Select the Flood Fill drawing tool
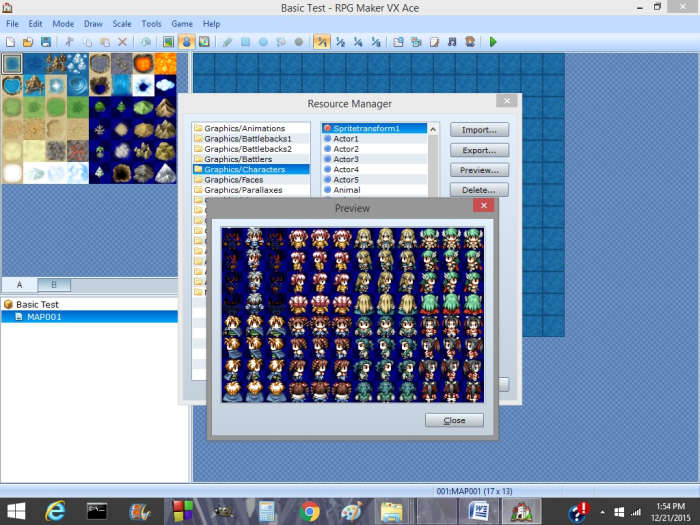700x525 pixels. click(x=281, y=42)
